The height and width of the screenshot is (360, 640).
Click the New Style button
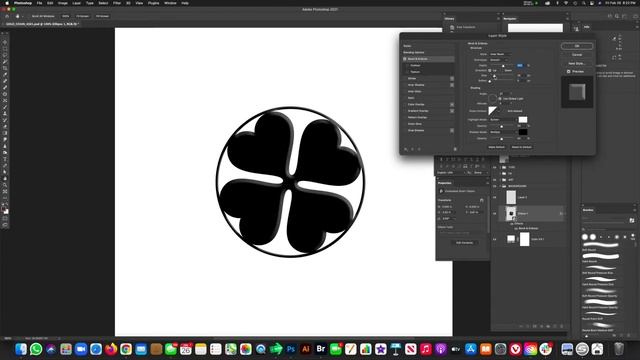pyautogui.click(x=577, y=63)
